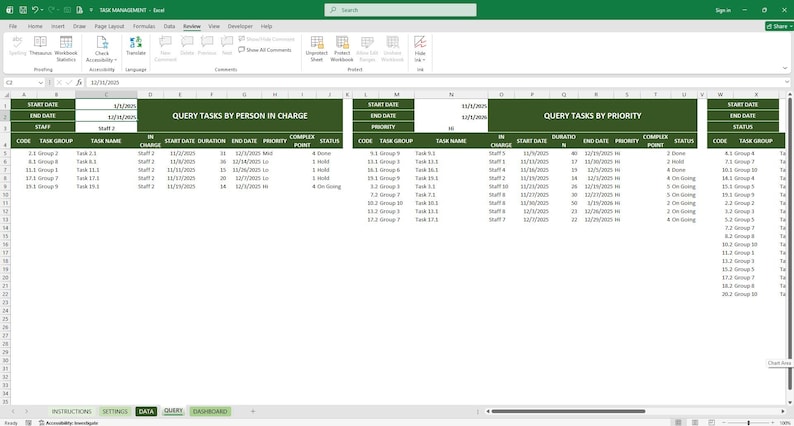This screenshot has height=426, width=794.
Task: Click the formula bar cancel X icon
Action: (x=59, y=82)
